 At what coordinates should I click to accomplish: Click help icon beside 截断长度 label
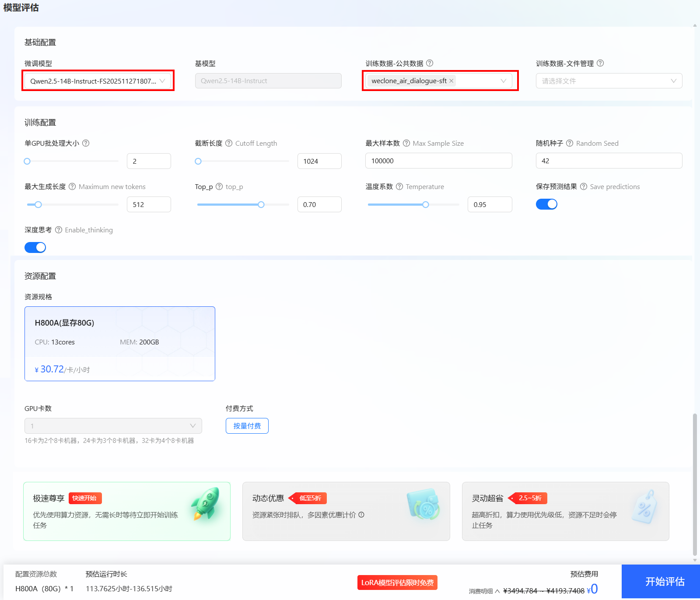click(229, 143)
